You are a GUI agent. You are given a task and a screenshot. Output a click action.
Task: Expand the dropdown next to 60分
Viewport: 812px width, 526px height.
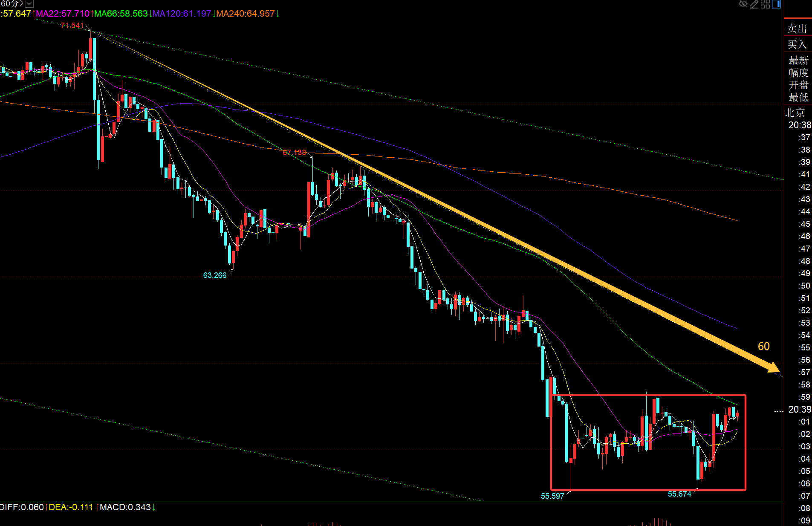tap(29, 4)
